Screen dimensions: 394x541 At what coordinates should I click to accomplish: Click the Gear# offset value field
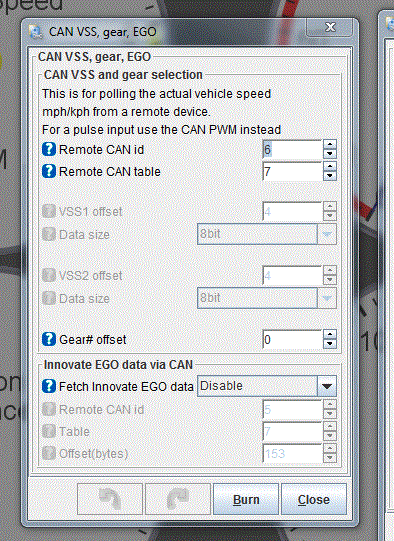point(292,340)
